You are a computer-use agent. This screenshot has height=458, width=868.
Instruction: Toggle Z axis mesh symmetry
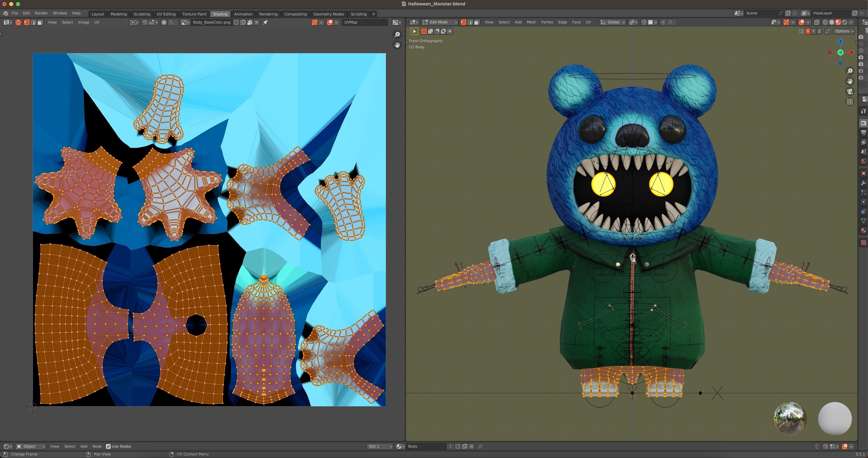[x=819, y=31]
